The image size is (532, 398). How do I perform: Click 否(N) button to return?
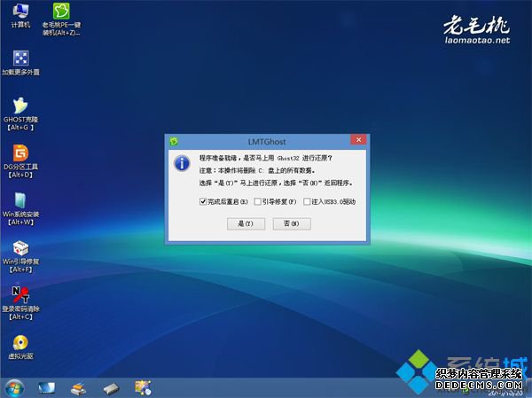click(x=292, y=224)
